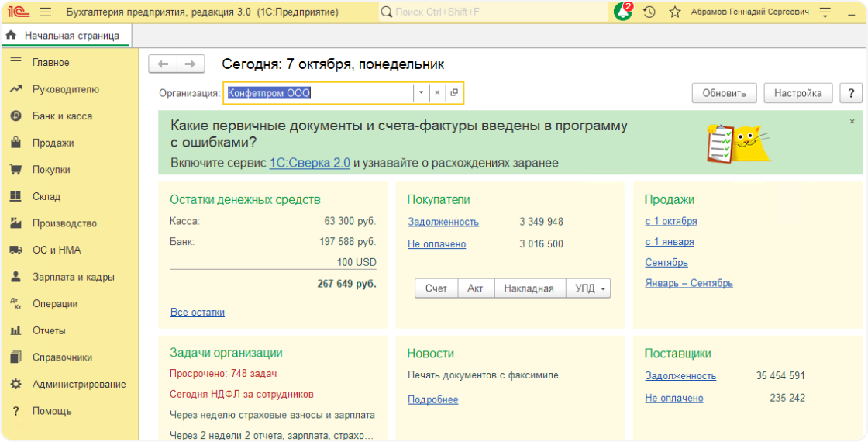Open favorites star icon
868x442 pixels.
coord(675,12)
